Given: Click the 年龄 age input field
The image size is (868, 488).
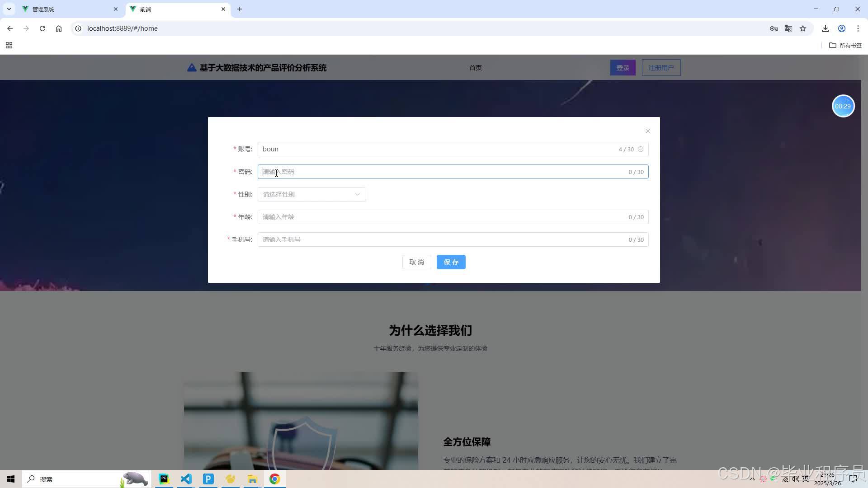Looking at the screenshot, I should coord(453,217).
